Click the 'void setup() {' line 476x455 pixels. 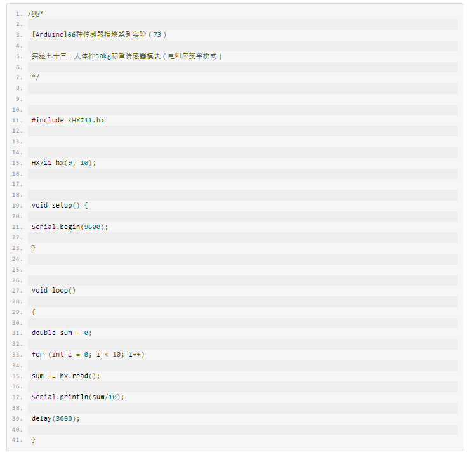pos(60,206)
